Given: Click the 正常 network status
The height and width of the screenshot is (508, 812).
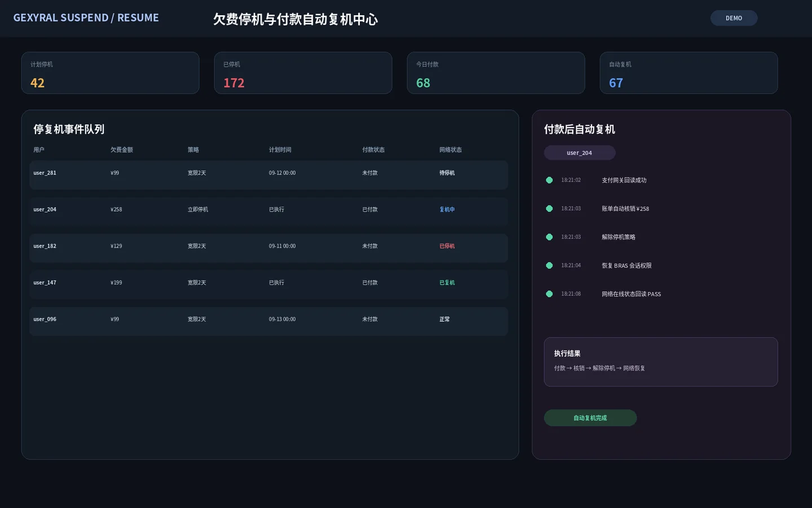Looking at the screenshot, I should pyautogui.click(x=445, y=319).
